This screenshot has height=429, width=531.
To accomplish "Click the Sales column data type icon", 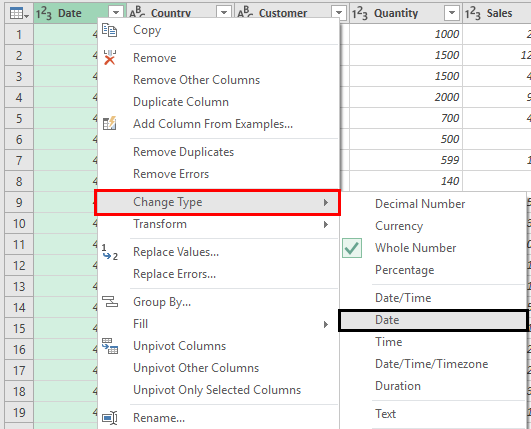I will pos(473,14).
